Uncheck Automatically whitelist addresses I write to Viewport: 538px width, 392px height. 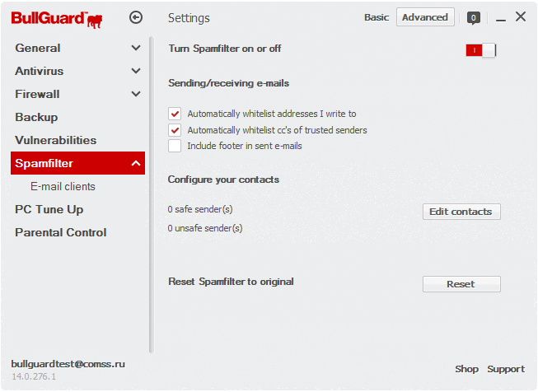pyautogui.click(x=175, y=114)
